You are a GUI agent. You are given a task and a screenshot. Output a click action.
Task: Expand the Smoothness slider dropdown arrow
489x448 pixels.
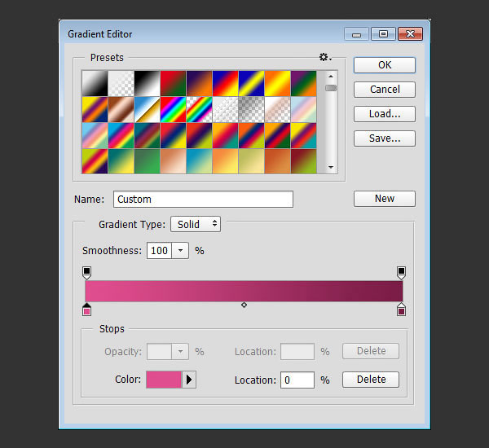point(180,251)
